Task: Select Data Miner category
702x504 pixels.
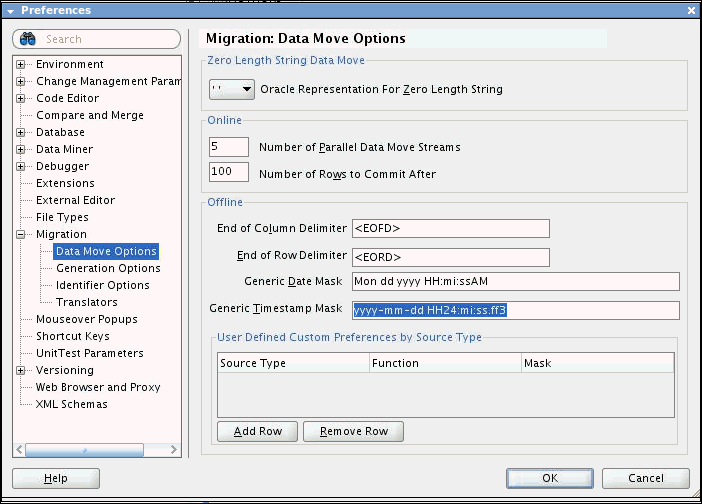Action: tap(64, 149)
